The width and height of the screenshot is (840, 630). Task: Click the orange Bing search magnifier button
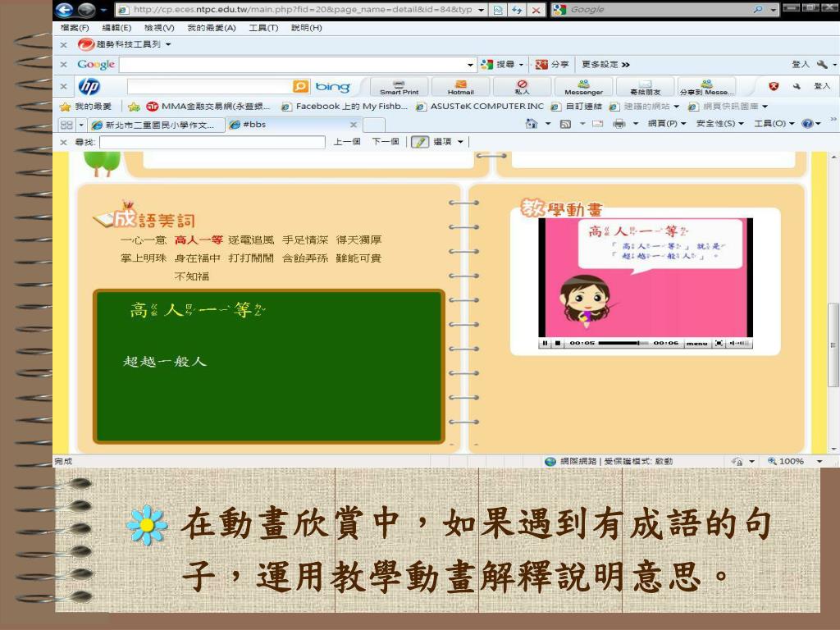(x=300, y=85)
